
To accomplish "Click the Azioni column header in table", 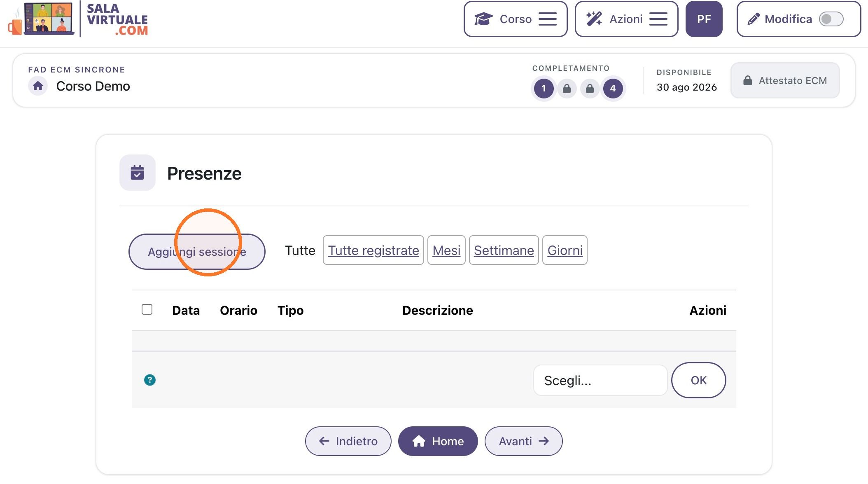I will tap(708, 310).
